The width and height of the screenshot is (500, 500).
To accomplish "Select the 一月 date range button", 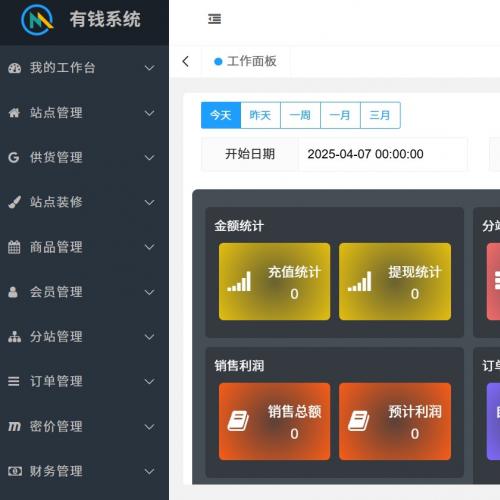I will pos(340,115).
